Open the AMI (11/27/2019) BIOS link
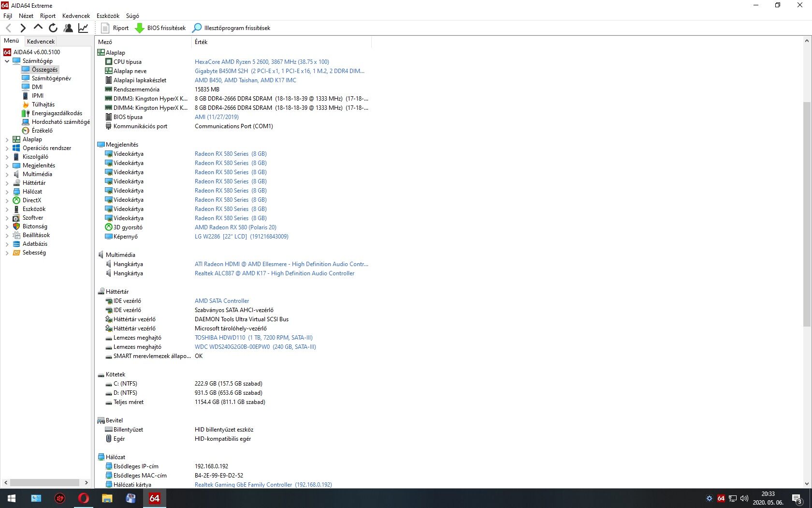This screenshot has width=812, height=508. (217, 117)
